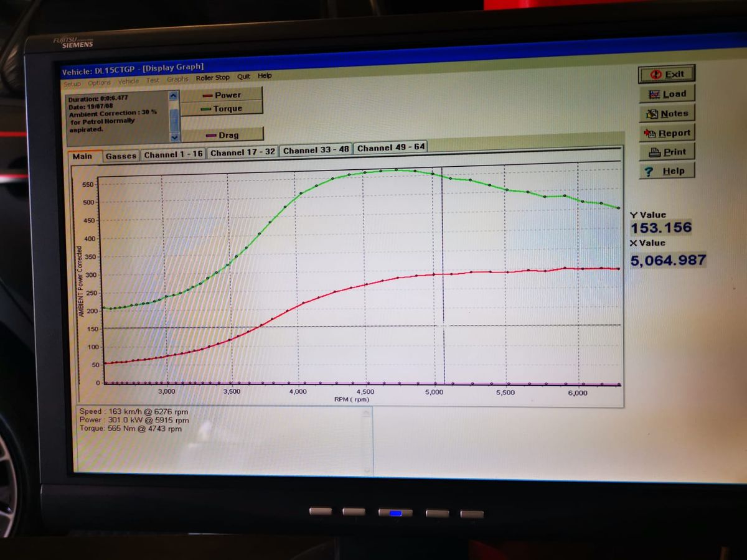Click the results box scrollbar
747x560 pixels.
(367, 442)
